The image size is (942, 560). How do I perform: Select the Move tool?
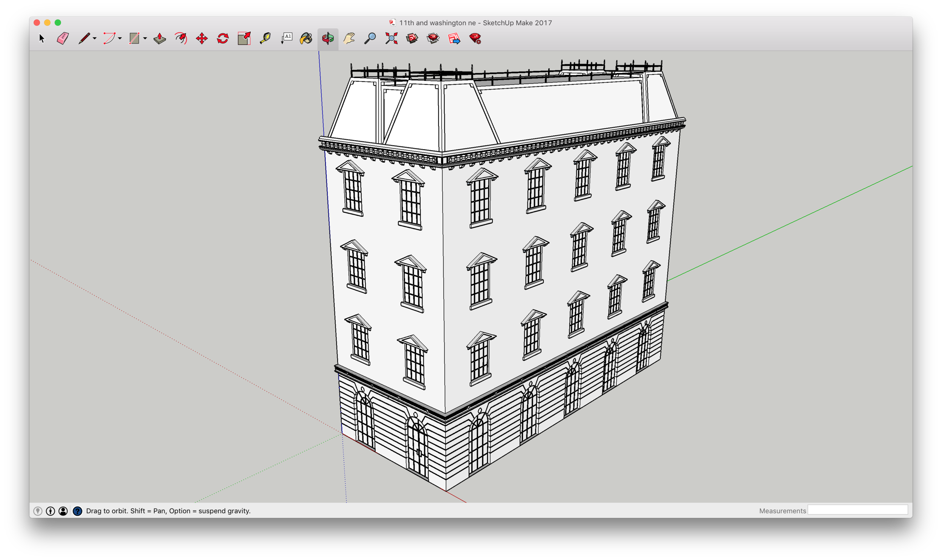(x=202, y=39)
